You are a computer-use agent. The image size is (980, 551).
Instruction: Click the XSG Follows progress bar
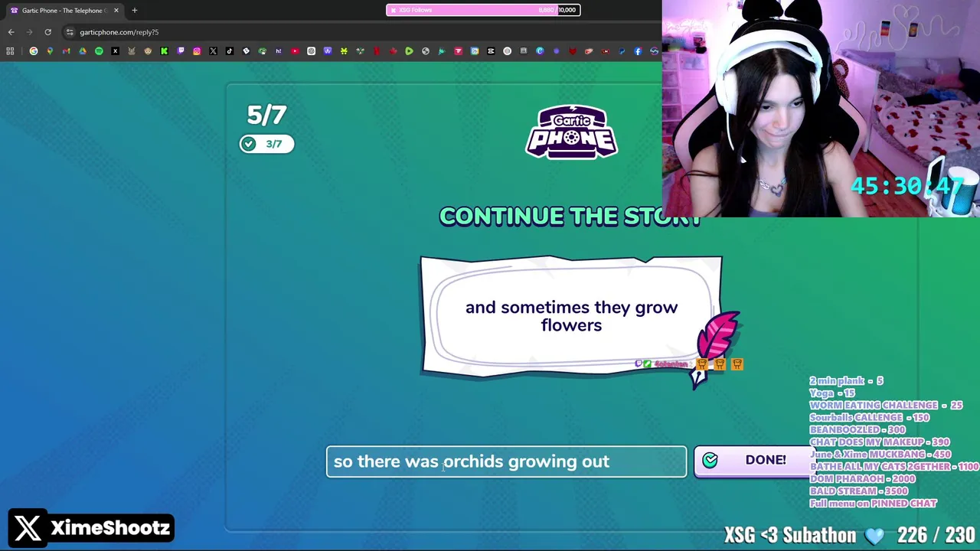(483, 10)
